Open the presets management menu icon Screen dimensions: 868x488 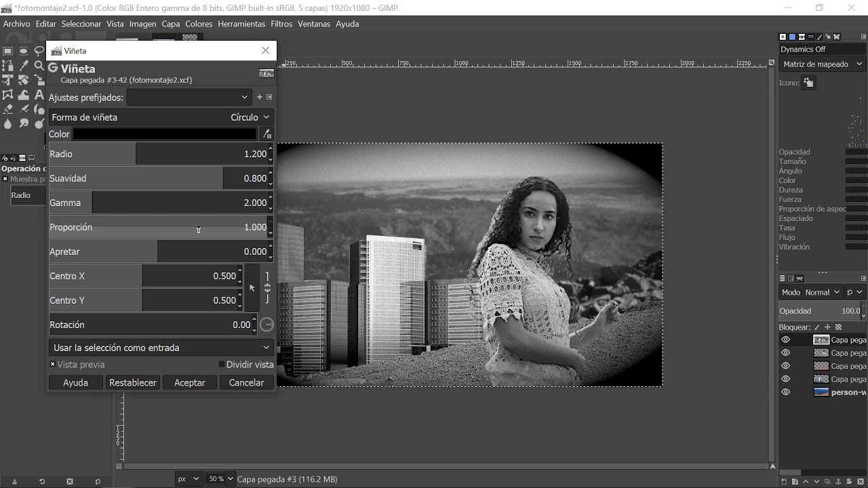click(269, 97)
